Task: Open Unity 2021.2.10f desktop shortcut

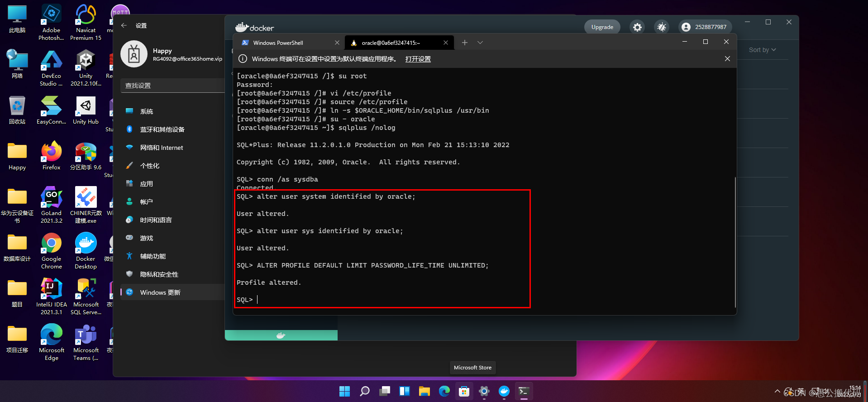Action: [x=86, y=68]
